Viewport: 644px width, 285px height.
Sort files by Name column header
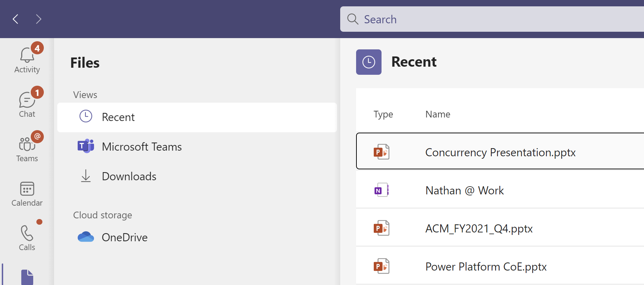coord(438,114)
